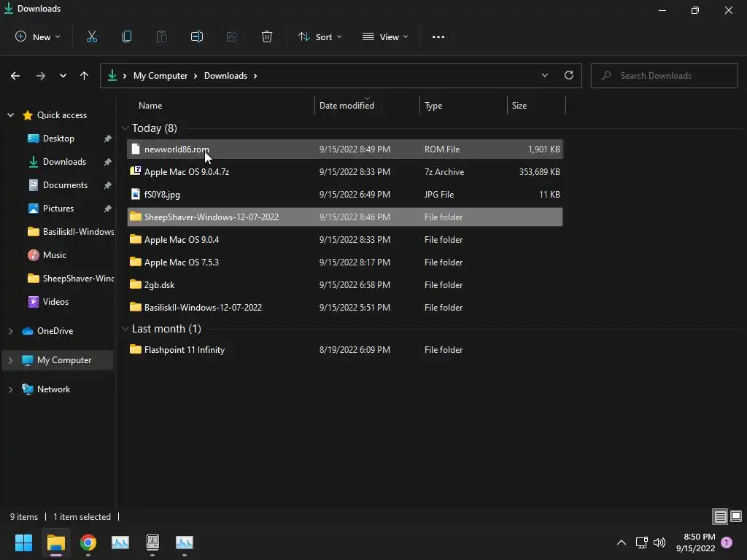Click the Rename icon in toolbar
This screenshot has height=560, width=747.
197,36
